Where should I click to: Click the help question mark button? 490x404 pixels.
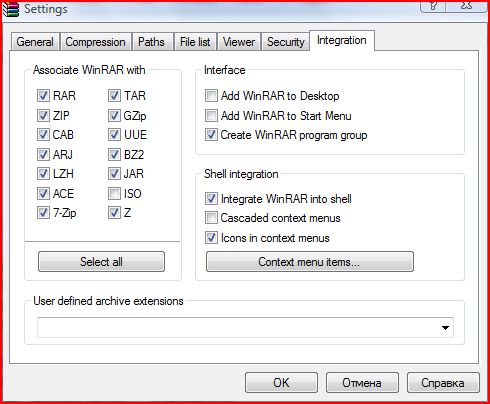[x=433, y=6]
